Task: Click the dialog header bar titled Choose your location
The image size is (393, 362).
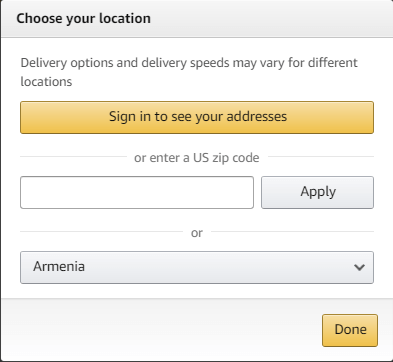Action: pyautogui.click(x=197, y=19)
